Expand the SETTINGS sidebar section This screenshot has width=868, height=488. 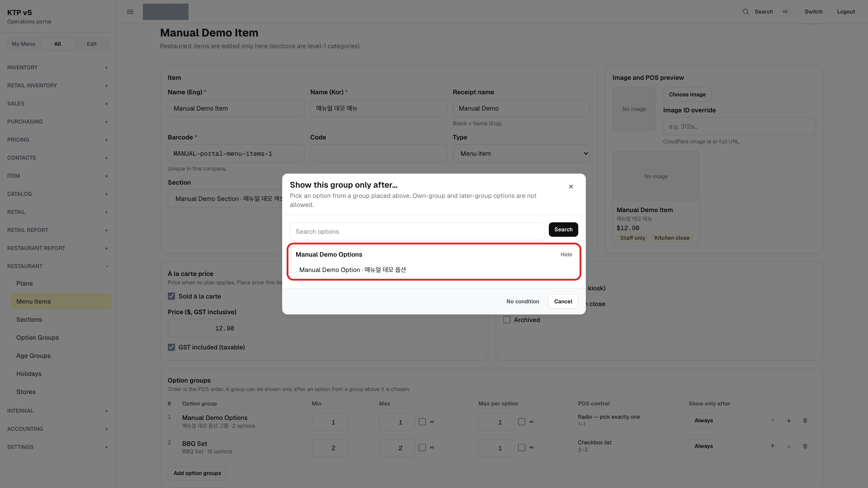point(58,447)
